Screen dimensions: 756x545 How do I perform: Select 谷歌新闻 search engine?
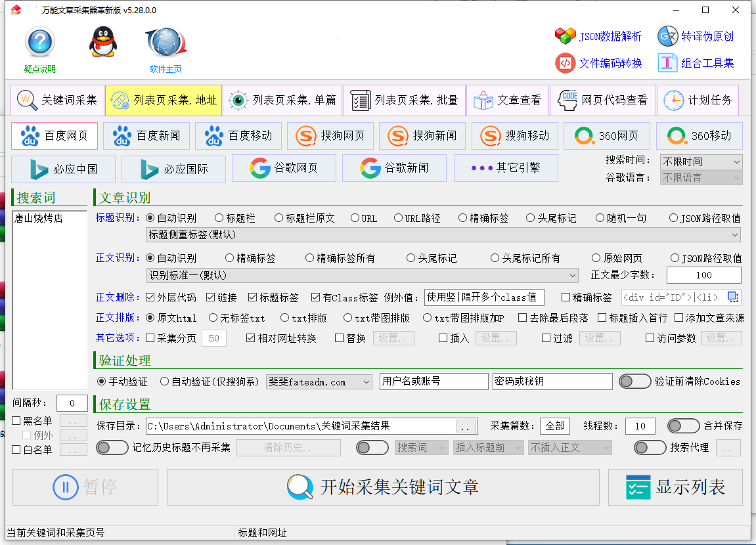tap(394, 168)
